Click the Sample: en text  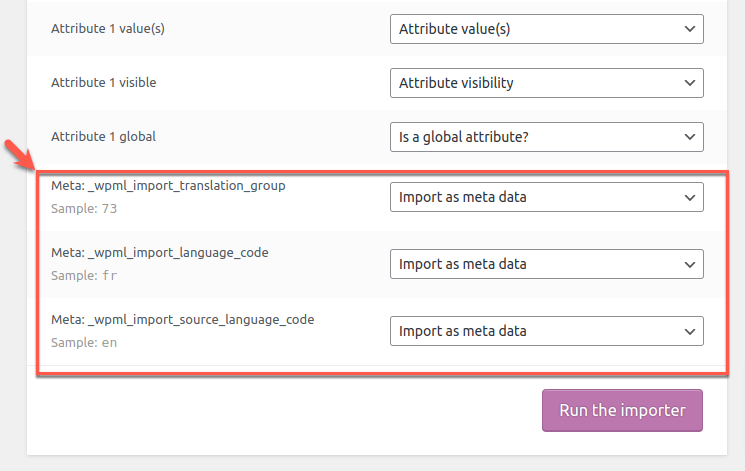point(84,343)
